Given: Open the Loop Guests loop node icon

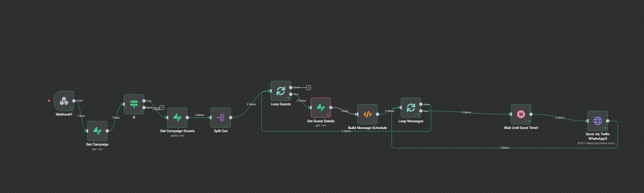Looking at the screenshot, I should coord(281,91).
